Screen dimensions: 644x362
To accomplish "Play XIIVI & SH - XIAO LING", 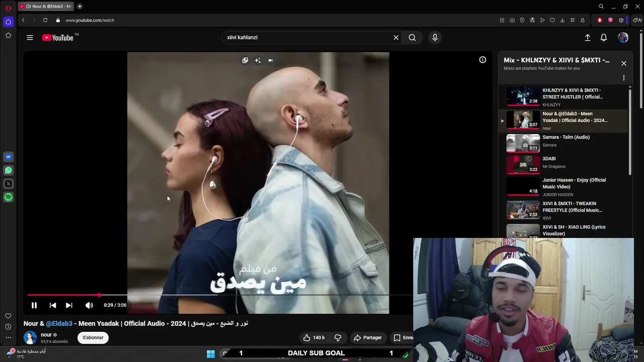I will (x=563, y=230).
